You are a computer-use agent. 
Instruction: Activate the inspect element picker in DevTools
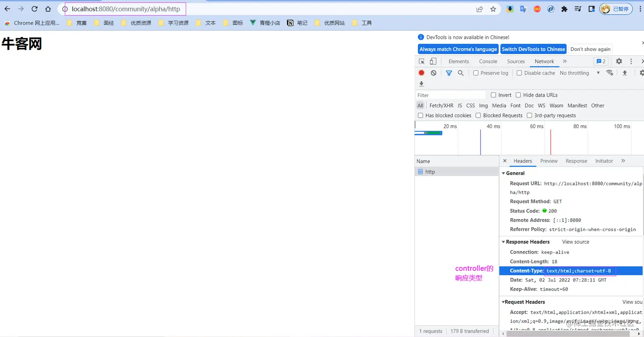[422, 61]
